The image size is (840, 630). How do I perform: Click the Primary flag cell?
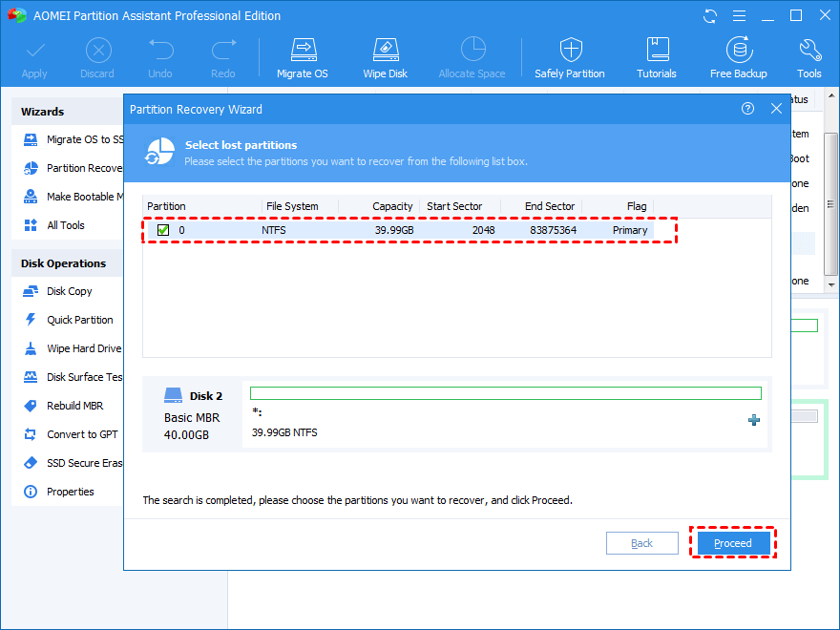(630, 230)
